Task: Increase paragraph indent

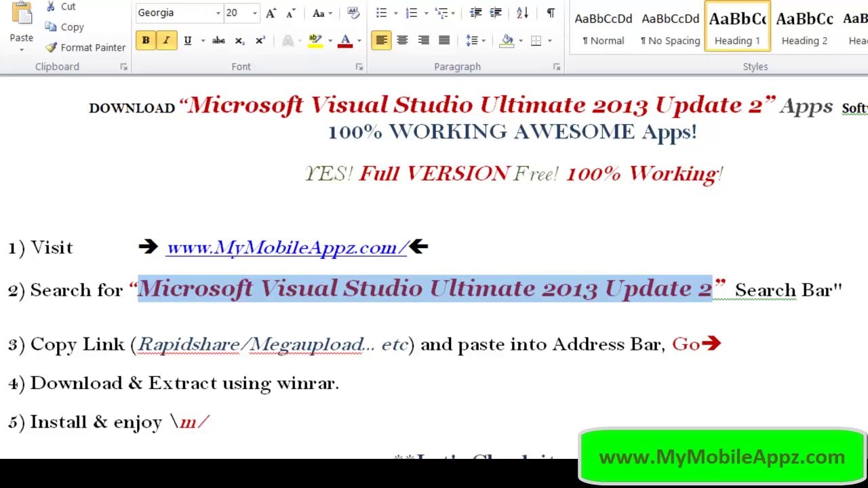Action: point(496,13)
